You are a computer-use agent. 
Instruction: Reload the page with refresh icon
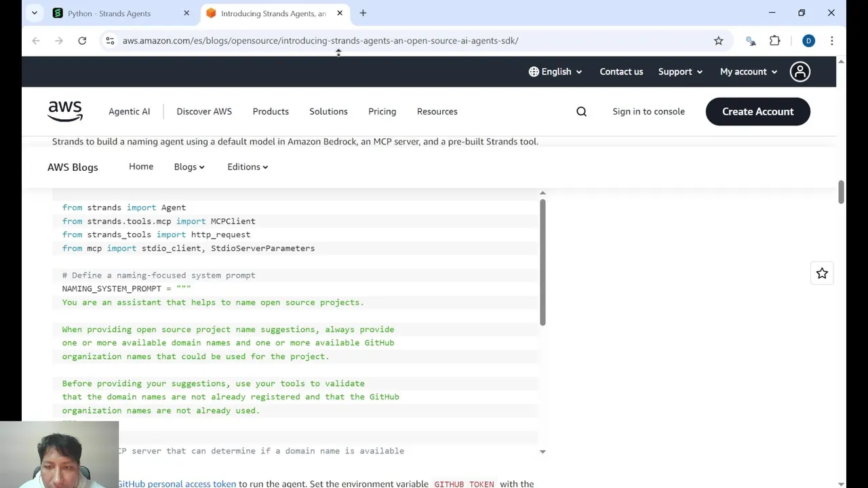pyautogui.click(x=82, y=41)
